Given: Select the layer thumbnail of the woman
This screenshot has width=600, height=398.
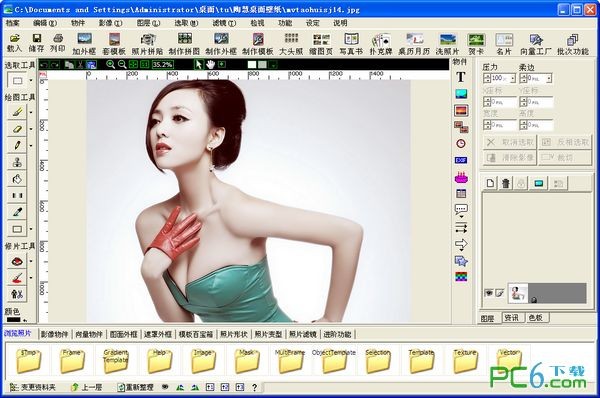Looking at the screenshot, I should pyautogui.click(x=518, y=293).
